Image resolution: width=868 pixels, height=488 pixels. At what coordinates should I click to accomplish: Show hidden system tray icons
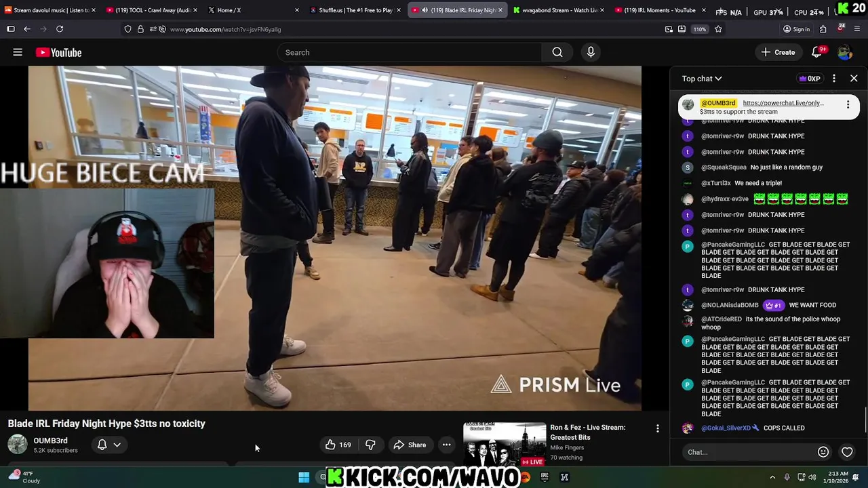point(772,477)
